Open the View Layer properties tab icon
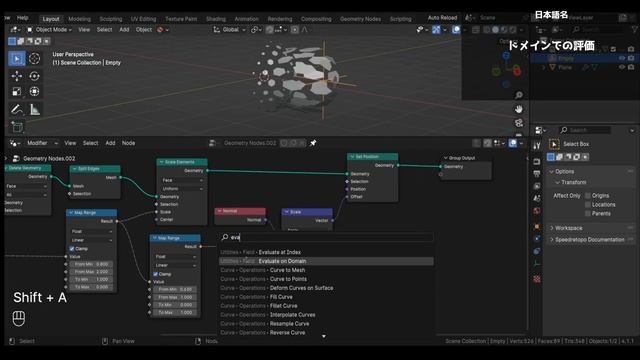The height and width of the screenshot is (360, 640). point(537,186)
